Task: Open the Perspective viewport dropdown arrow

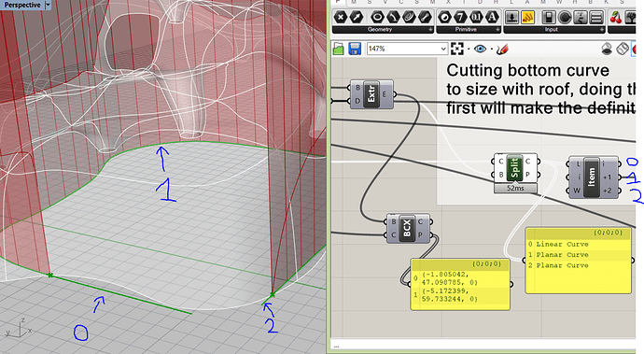Action: click(48, 5)
